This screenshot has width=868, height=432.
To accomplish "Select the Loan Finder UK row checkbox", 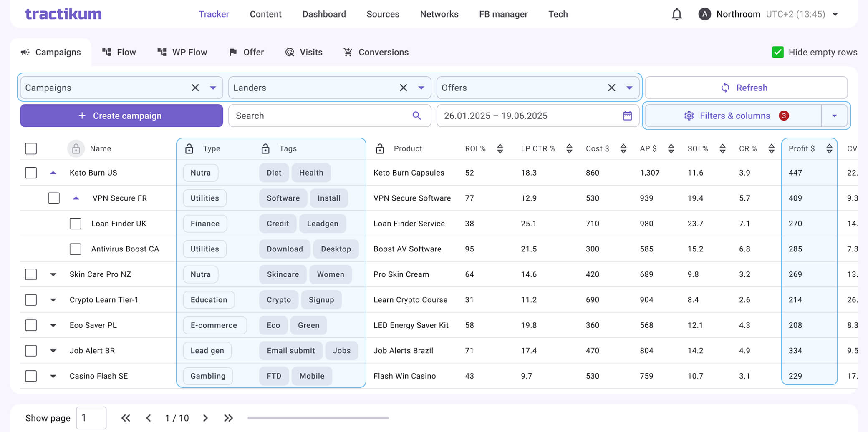I will coord(75,224).
